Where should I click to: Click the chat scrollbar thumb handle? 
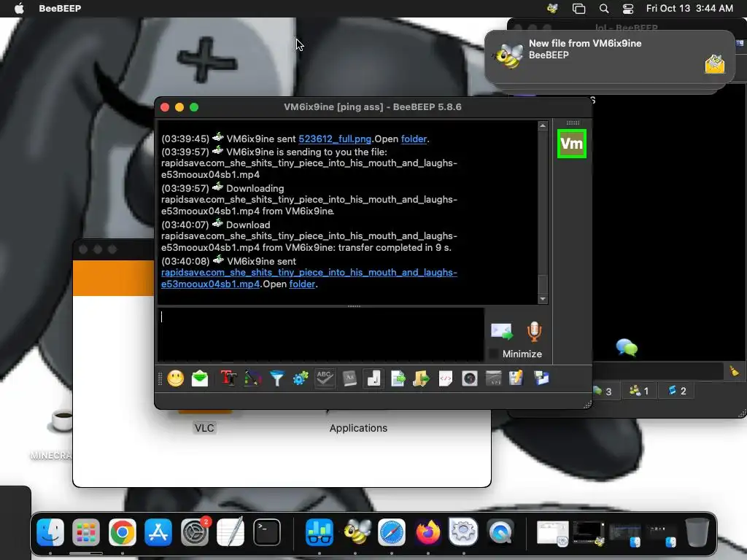pyautogui.click(x=543, y=285)
